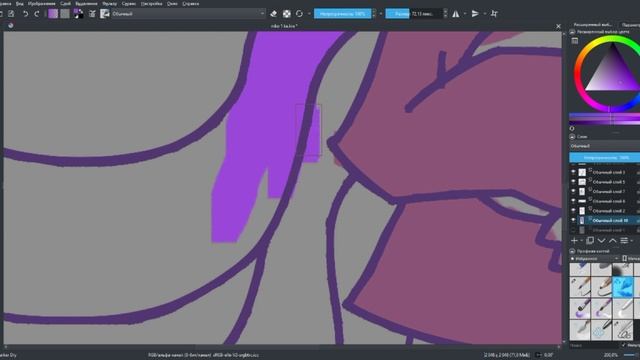Redo the undone action
Screen dimensions: 640x360
(x=37, y=14)
